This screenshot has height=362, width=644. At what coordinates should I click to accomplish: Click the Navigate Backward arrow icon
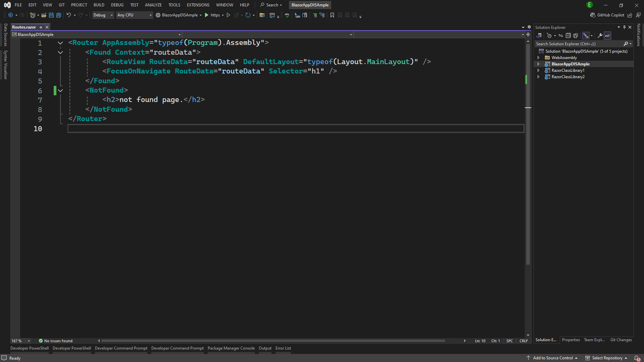10,15
